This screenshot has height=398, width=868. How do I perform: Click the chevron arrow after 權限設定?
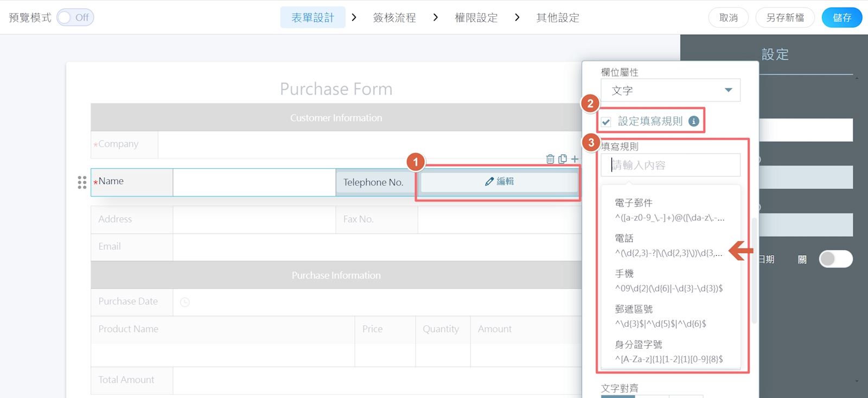click(517, 17)
